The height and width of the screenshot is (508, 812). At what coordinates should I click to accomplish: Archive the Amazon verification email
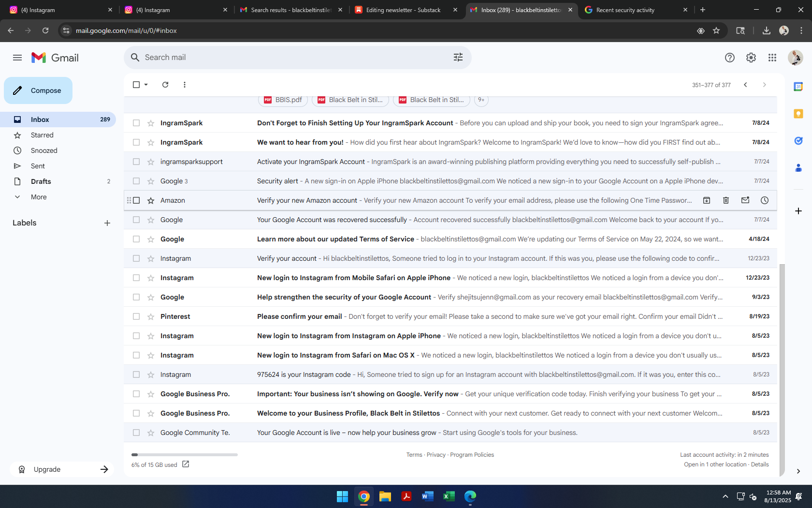707,200
